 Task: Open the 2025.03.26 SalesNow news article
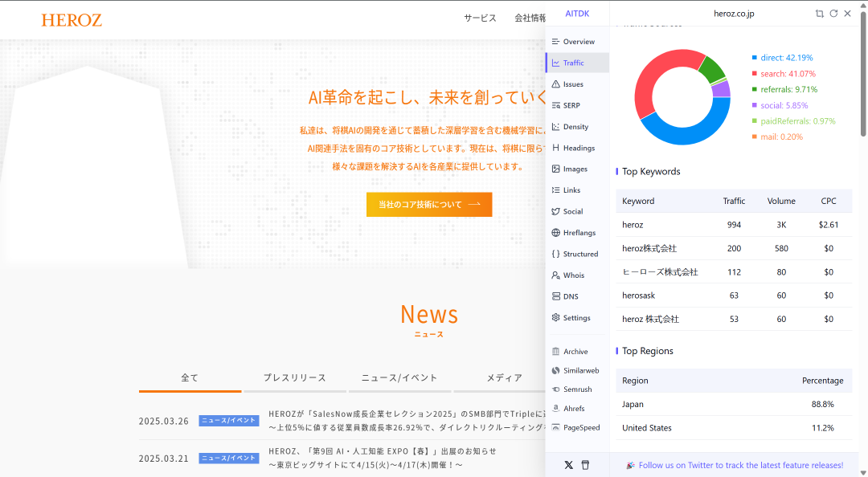pos(407,421)
